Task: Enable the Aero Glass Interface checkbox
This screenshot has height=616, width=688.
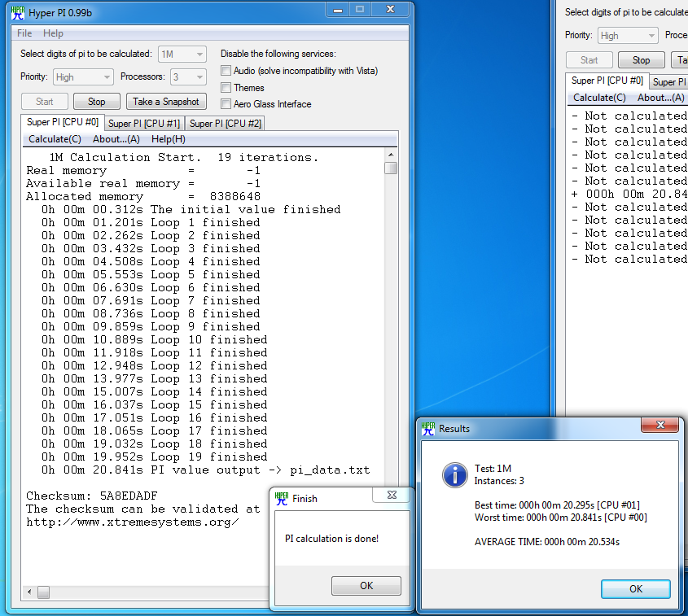Action: click(x=226, y=104)
